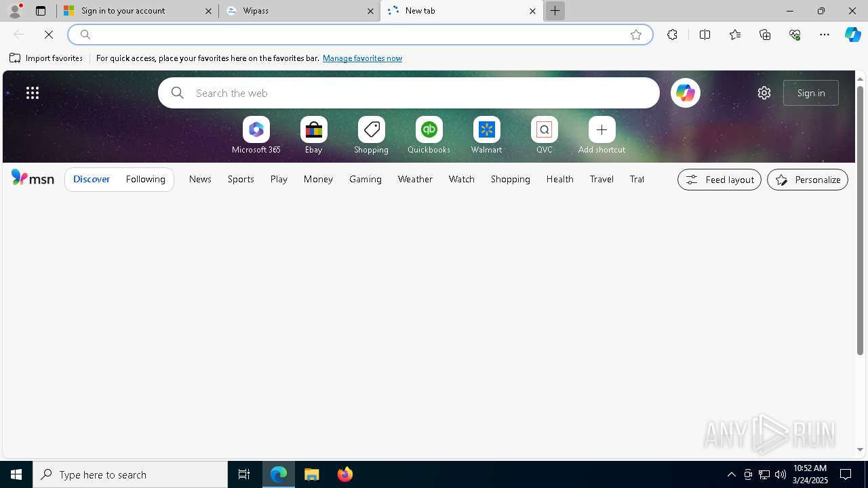Open File Explorer from the taskbar
The width and height of the screenshot is (868, 488).
(x=312, y=474)
